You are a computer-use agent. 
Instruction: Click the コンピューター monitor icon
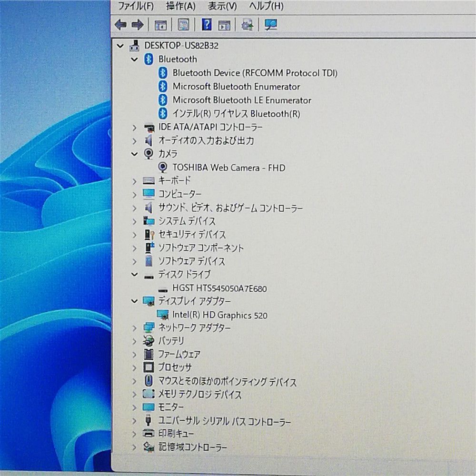(149, 194)
